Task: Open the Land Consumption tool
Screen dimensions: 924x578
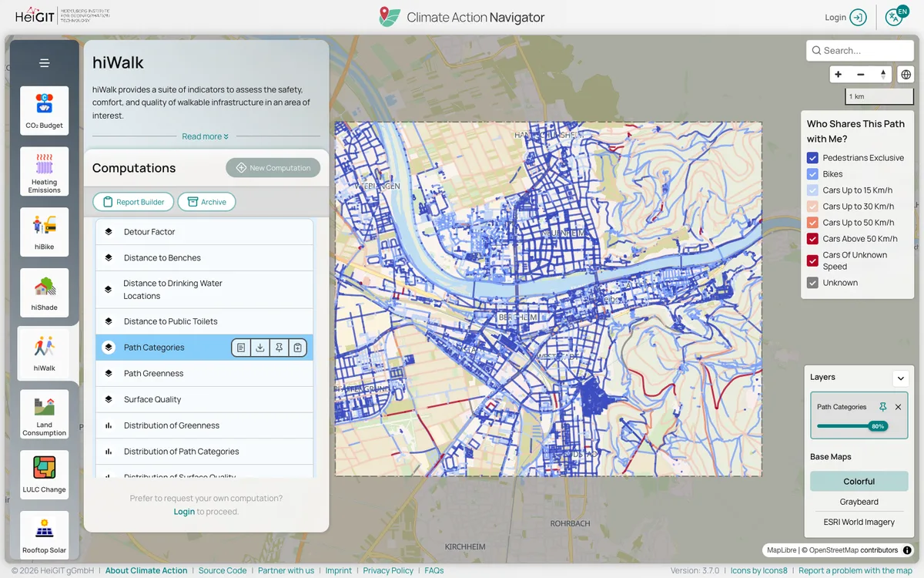Action: (x=45, y=414)
